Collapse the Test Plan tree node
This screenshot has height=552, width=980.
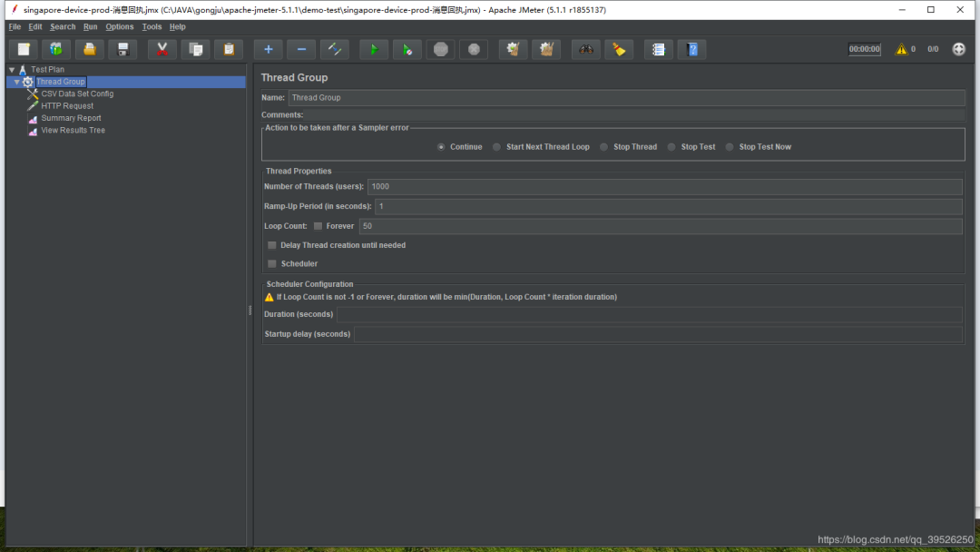point(12,70)
